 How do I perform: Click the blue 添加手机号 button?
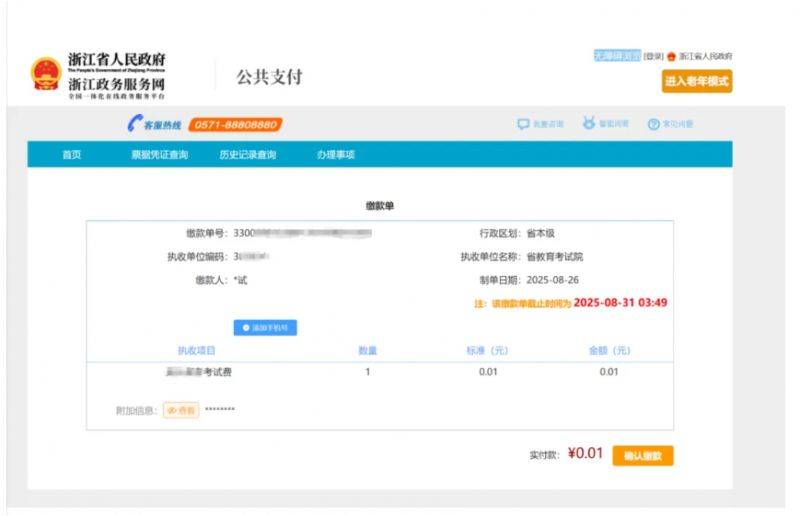[265, 327]
